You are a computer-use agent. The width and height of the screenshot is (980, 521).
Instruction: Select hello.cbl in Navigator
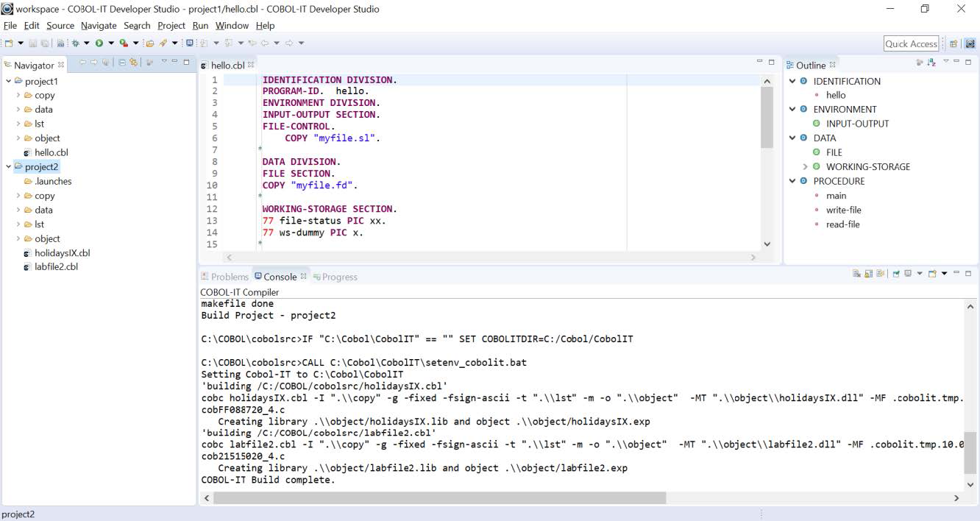point(52,152)
